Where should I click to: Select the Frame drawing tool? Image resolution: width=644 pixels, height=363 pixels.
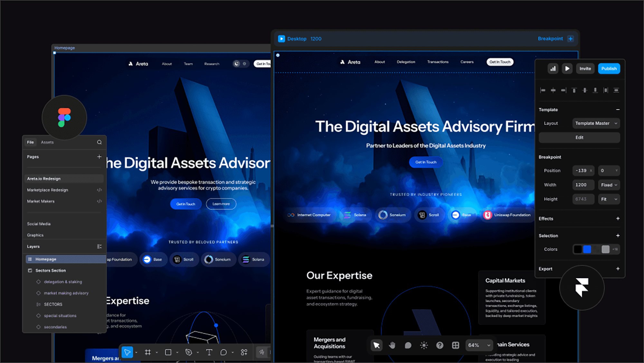pyautogui.click(x=148, y=352)
